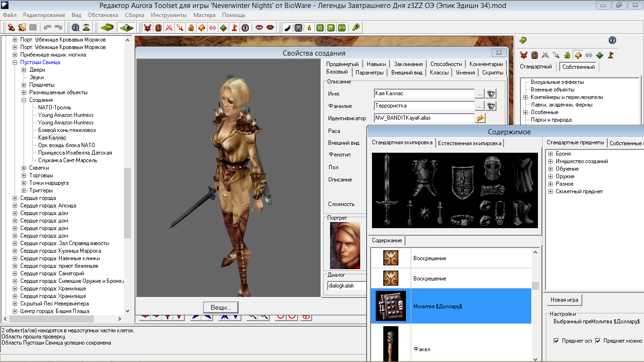Click the green music-note icon in toolbar
This screenshot has height=362, width=644.
[x=330, y=28]
